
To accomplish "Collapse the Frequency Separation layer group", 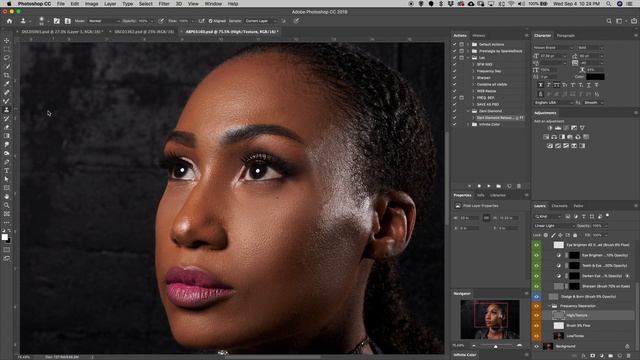I will (549, 306).
